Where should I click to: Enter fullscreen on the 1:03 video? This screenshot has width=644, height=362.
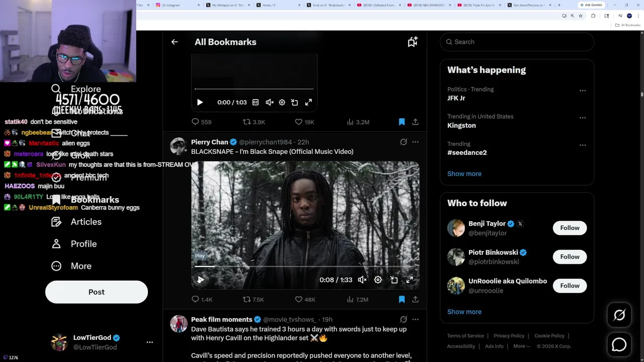[x=308, y=102]
